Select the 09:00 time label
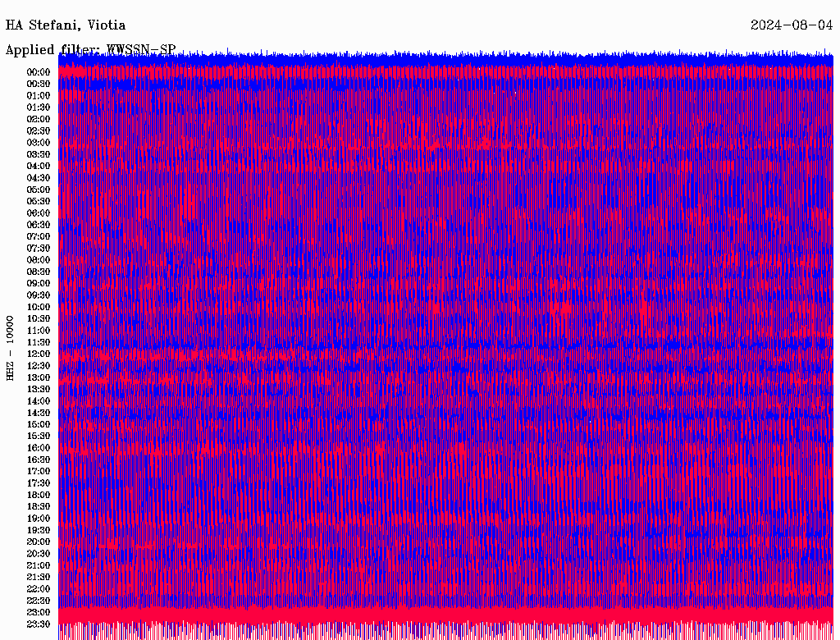 (x=39, y=284)
